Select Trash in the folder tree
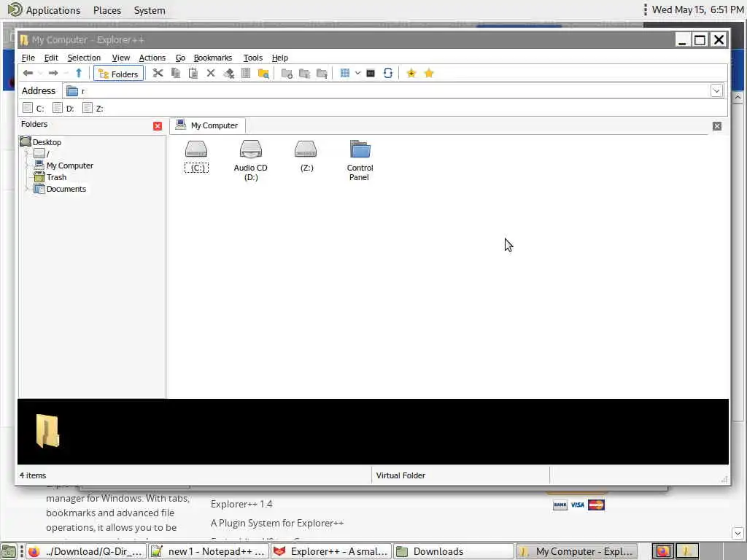 56,177
